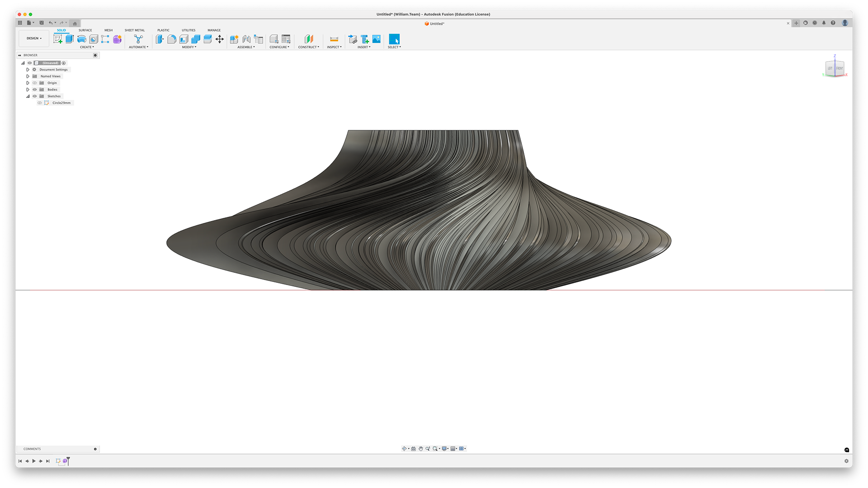Open a new design tab with plus
Viewport: 868px width, 488px height.
[796, 23]
